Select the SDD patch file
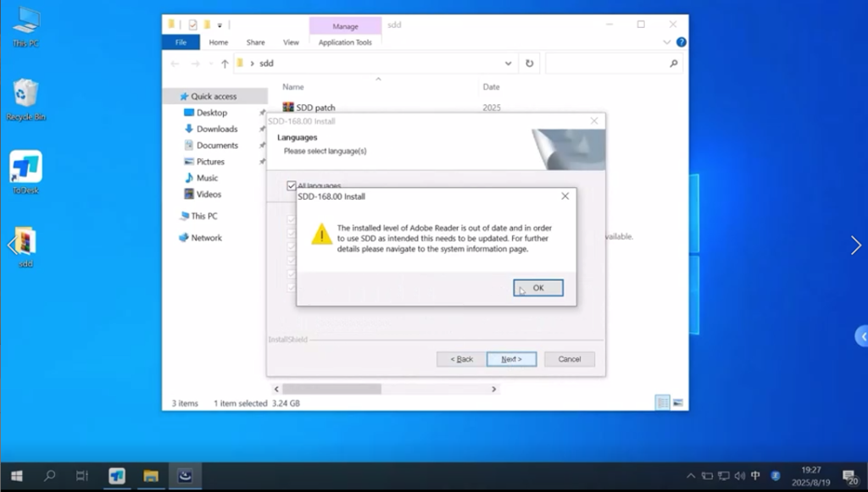 [315, 106]
